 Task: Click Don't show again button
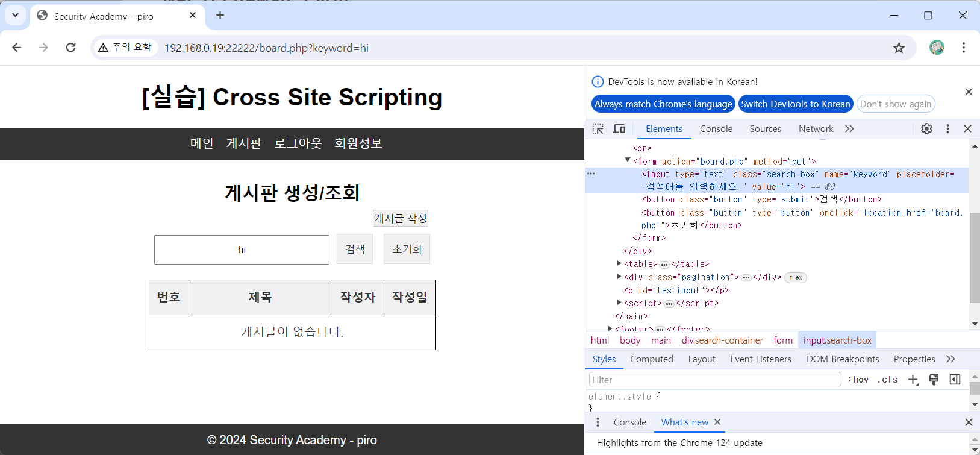coord(896,104)
